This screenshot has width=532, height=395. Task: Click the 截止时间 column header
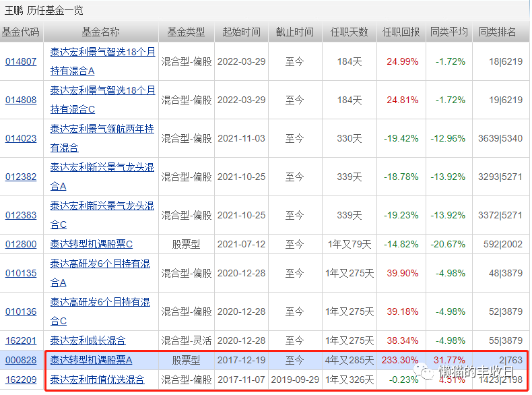pos(295,32)
